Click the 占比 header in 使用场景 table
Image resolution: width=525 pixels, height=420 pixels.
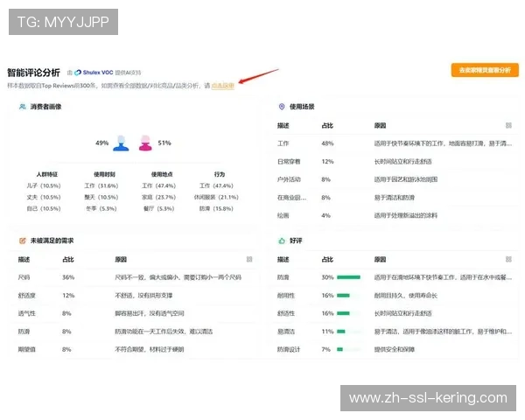pos(327,126)
